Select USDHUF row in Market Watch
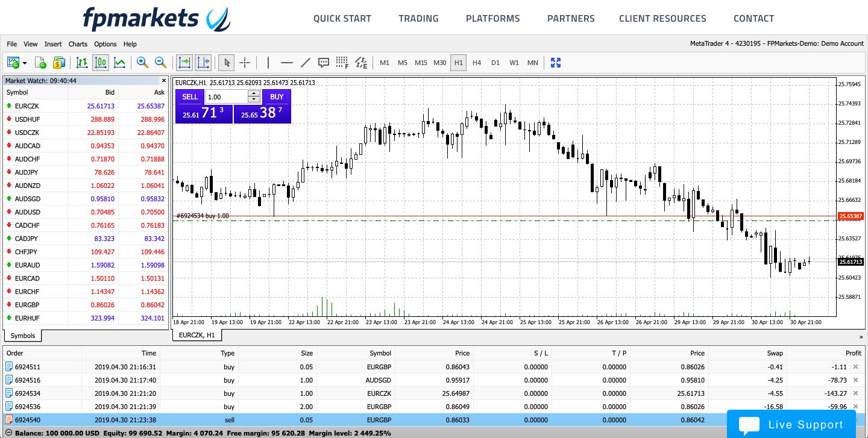The image size is (868, 438). point(86,119)
